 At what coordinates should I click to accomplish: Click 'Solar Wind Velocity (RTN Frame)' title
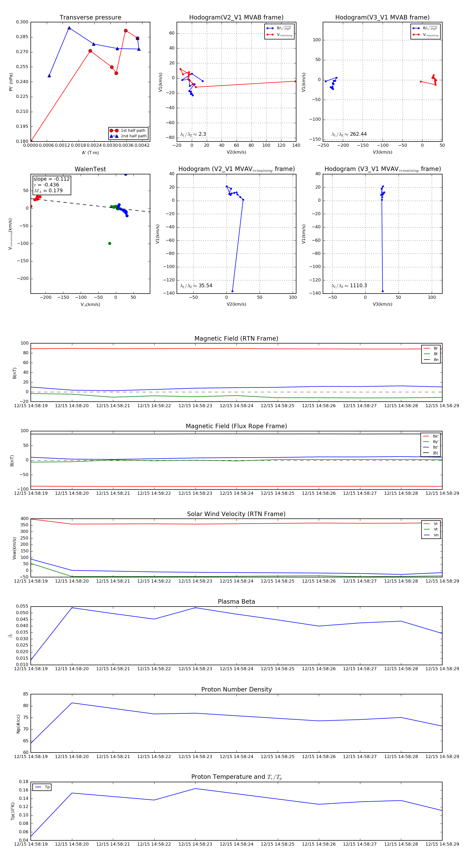(x=236, y=514)
